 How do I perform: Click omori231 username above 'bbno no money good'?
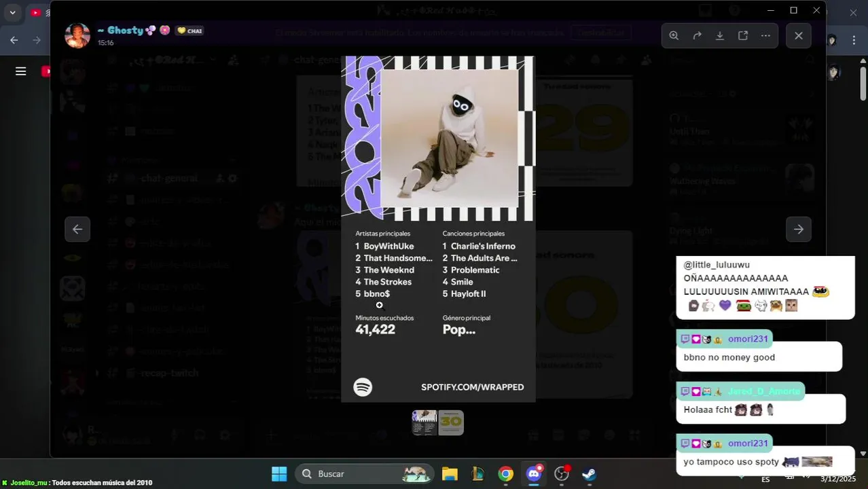748,339
